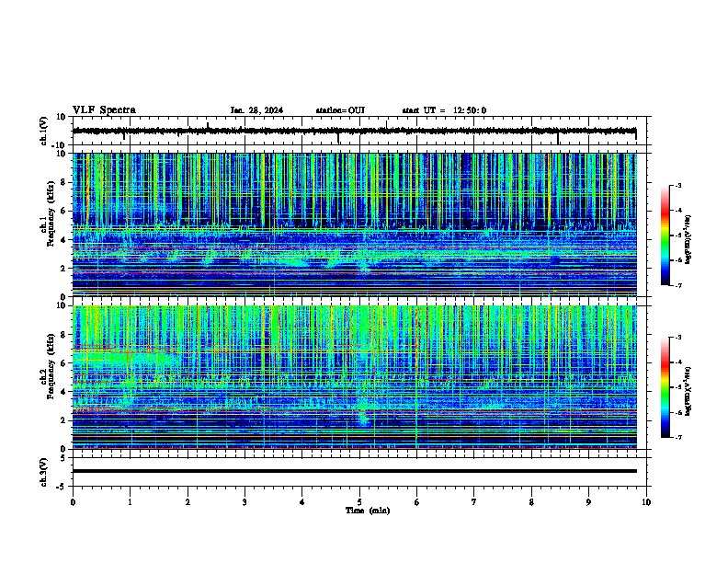
Task: Click the ch.2 spectrogram color scale bar
Action: click(x=665, y=387)
